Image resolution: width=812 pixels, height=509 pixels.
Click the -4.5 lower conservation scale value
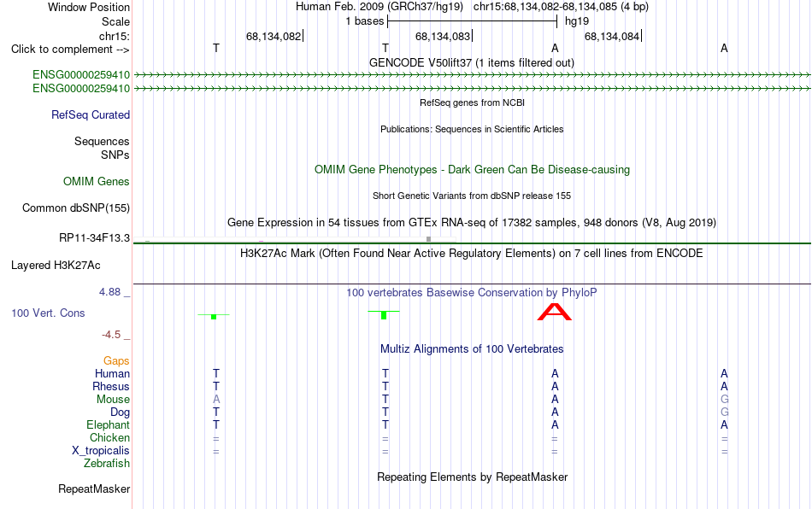coord(111,335)
